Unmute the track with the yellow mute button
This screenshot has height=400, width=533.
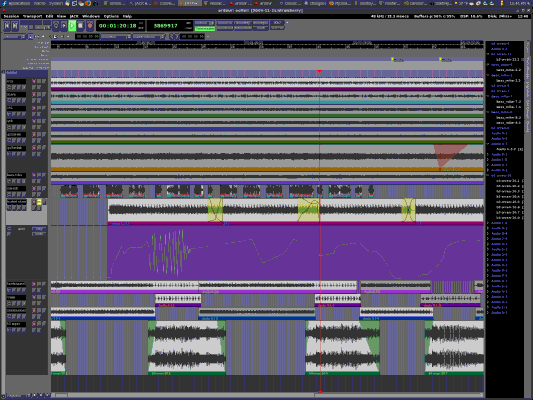pos(39,202)
